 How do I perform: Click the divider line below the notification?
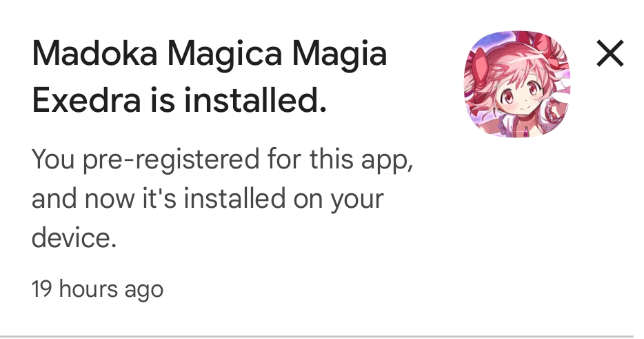322,336
